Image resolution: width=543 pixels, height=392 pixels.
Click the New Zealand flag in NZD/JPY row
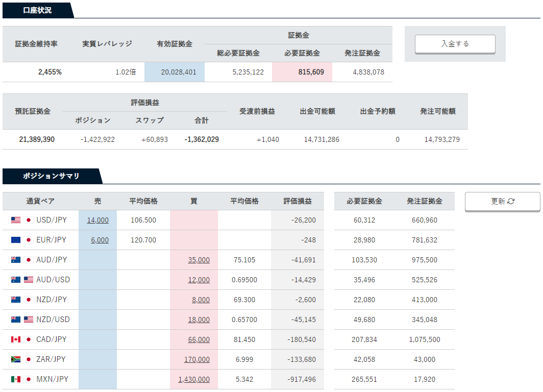coord(16,300)
